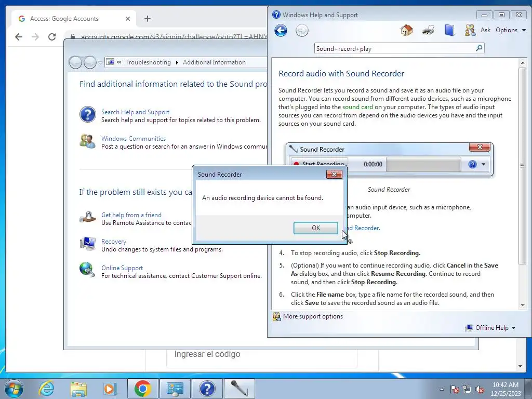Click the Search Help and Support question icon

click(x=87, y=114)
